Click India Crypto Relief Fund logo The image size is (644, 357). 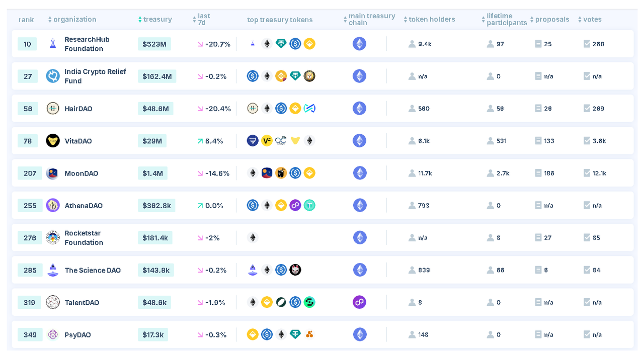point(53,76)
